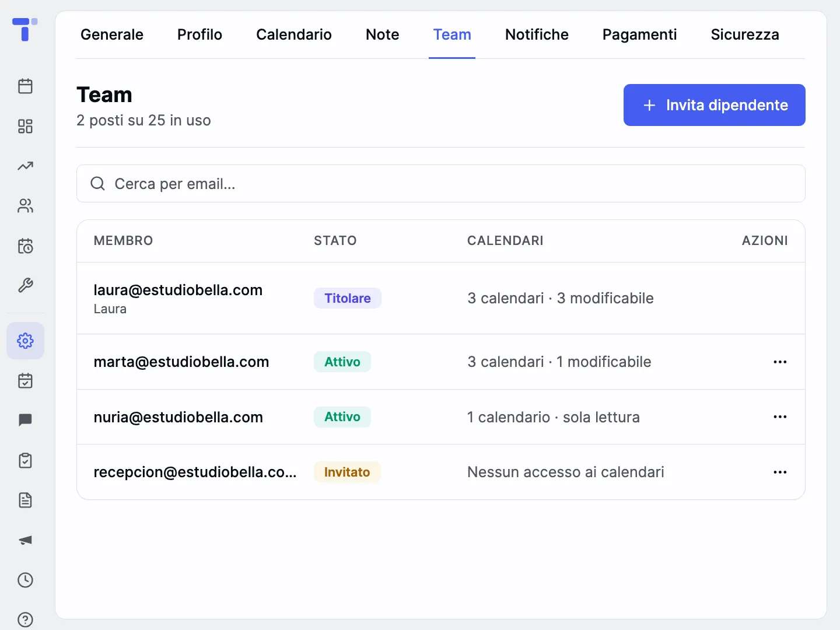
Task: Open the chat message bubble icon
Action: pos(25,420)
